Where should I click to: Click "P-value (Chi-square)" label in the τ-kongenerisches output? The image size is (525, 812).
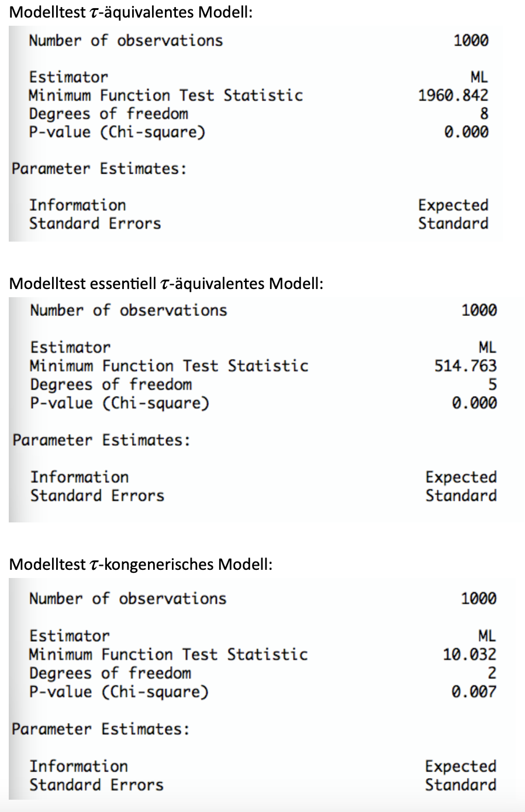click(119, 692)
